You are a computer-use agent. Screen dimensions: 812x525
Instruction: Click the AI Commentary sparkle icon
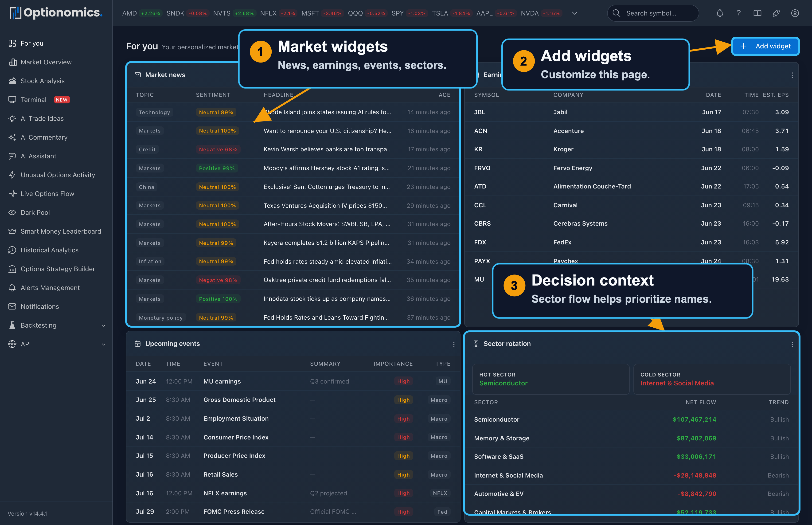12,137
